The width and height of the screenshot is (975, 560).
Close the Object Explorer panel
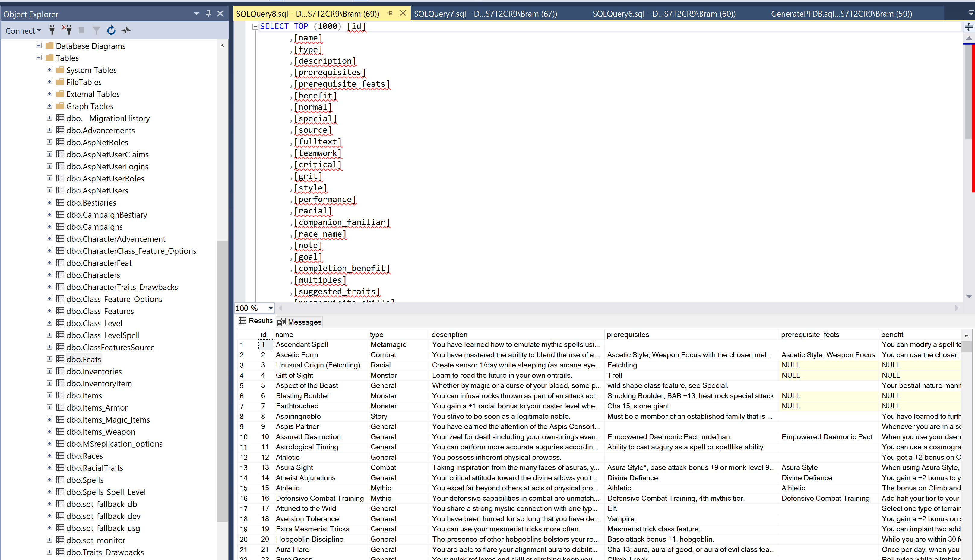pyautogui.click(x=220, y=14)
